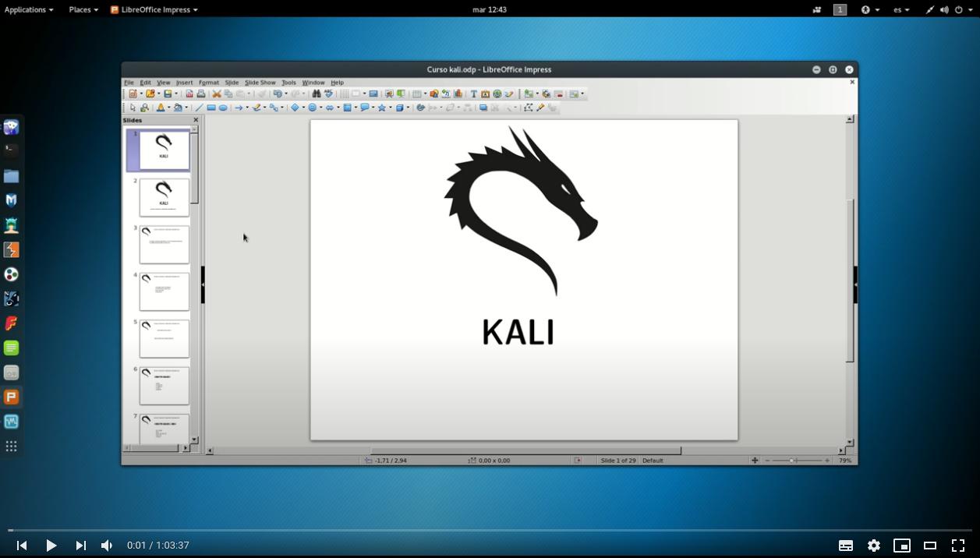The width and height of the screenshot is (980, 558).
Task: Open the Files folder icon in the dock
Action: click(x=11, y=176)
